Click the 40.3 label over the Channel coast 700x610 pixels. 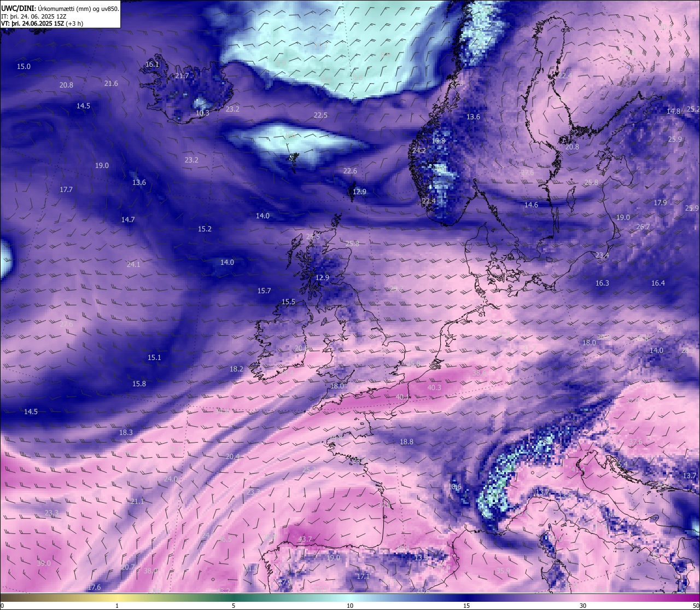pyautogui.click(x=434, y=388)
